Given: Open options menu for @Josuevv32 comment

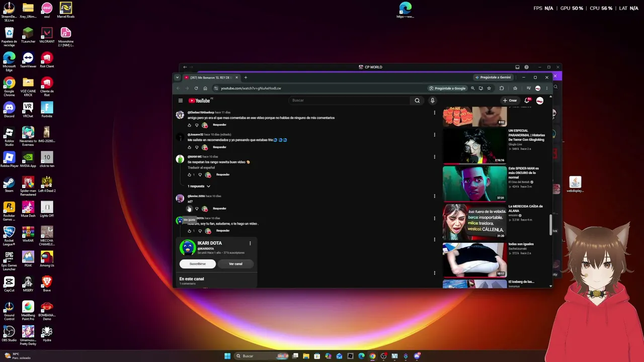Looking at the screenshot, I should pos(434,135).
